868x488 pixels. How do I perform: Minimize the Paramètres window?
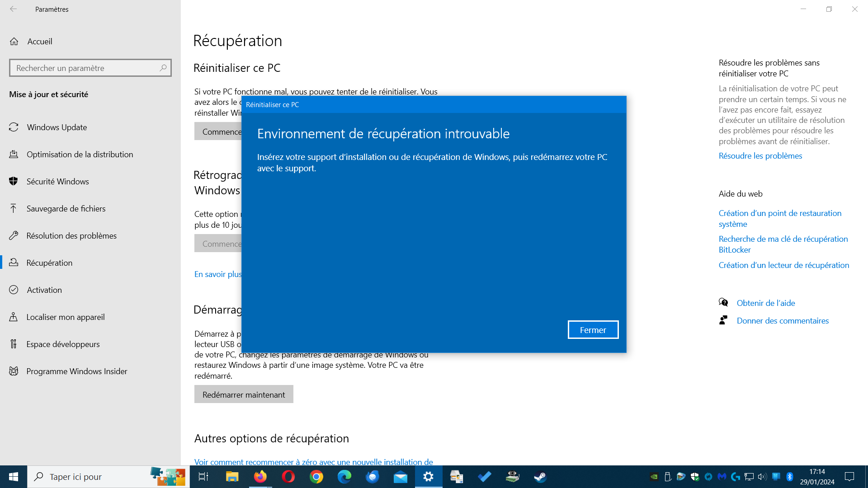coord(803,9)
